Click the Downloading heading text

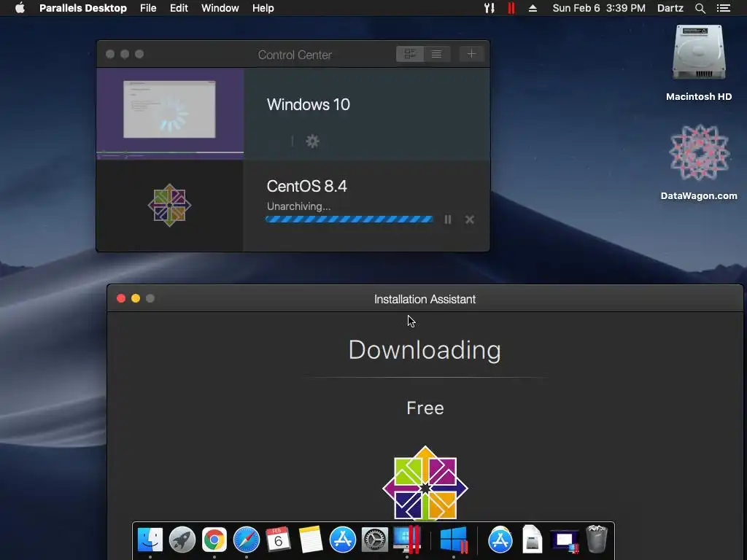[x=425, y=350]
